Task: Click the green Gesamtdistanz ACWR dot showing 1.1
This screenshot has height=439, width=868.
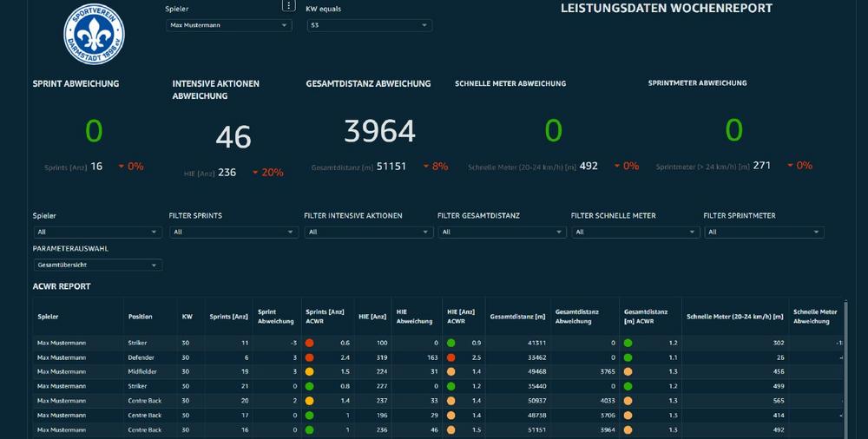Action: 628,357
